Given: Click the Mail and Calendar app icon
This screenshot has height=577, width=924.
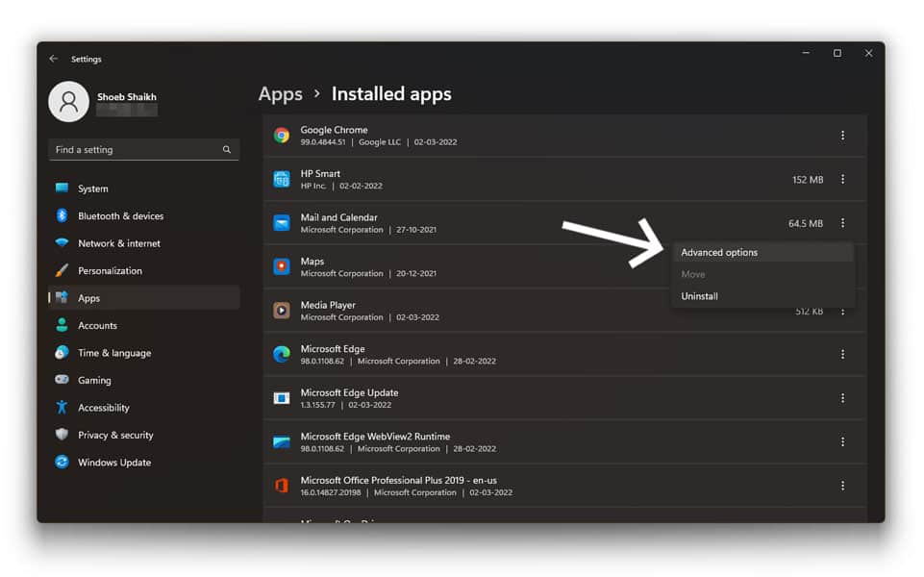Looking at the screenshot, I should click(x=282, y=223).
